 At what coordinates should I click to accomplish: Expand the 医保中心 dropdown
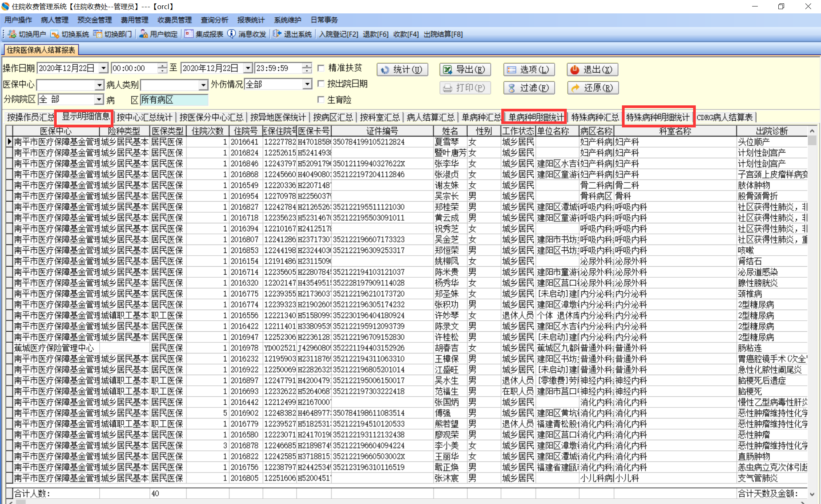point(99,84)
